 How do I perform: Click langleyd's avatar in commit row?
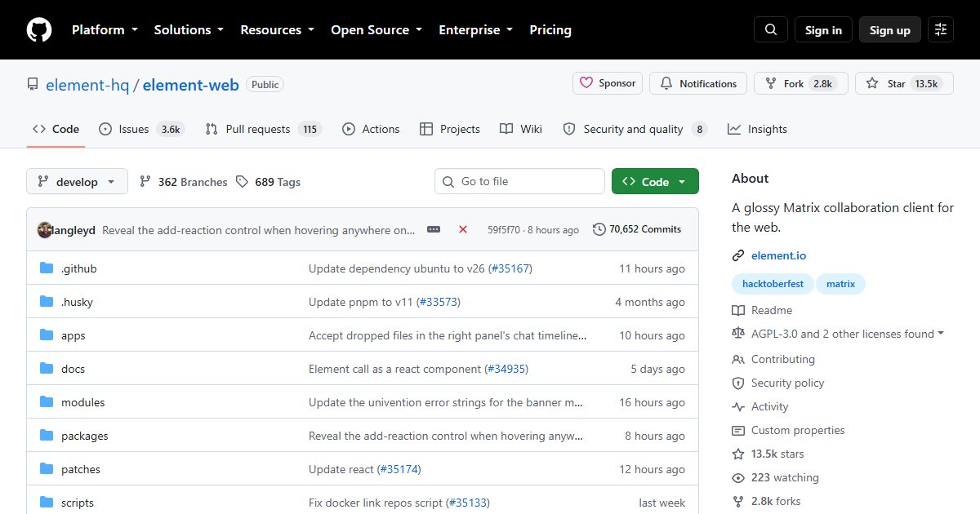point(45,230)
